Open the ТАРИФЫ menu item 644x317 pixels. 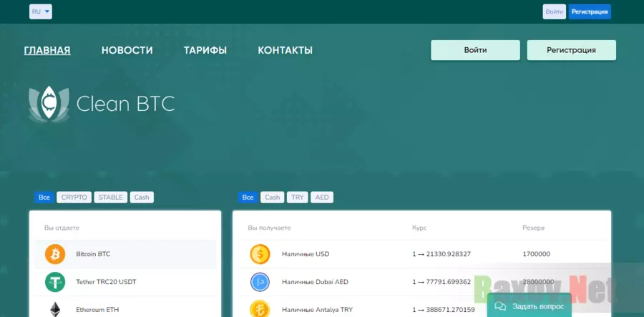[x=205, y=51]
